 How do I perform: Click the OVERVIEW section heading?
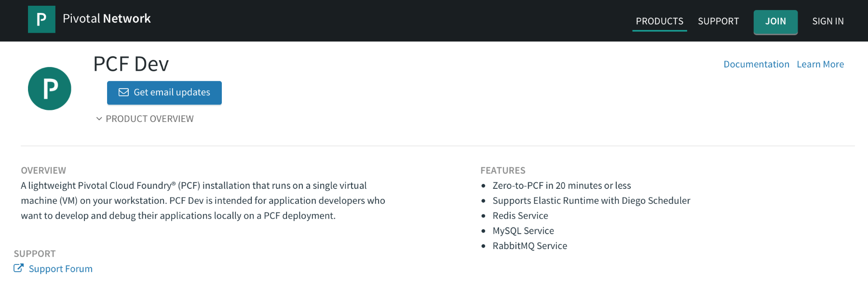(x=43, y=171)
